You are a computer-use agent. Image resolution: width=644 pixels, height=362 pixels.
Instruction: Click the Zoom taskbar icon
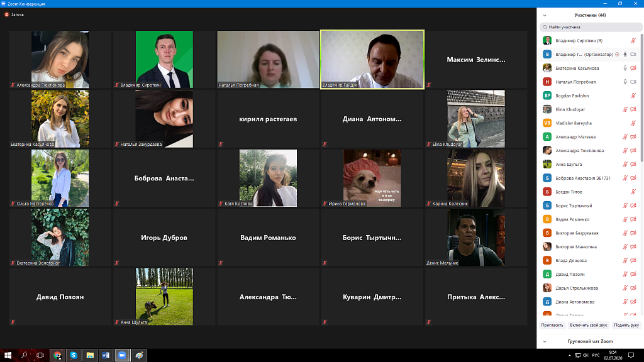[x=123, y=355]
